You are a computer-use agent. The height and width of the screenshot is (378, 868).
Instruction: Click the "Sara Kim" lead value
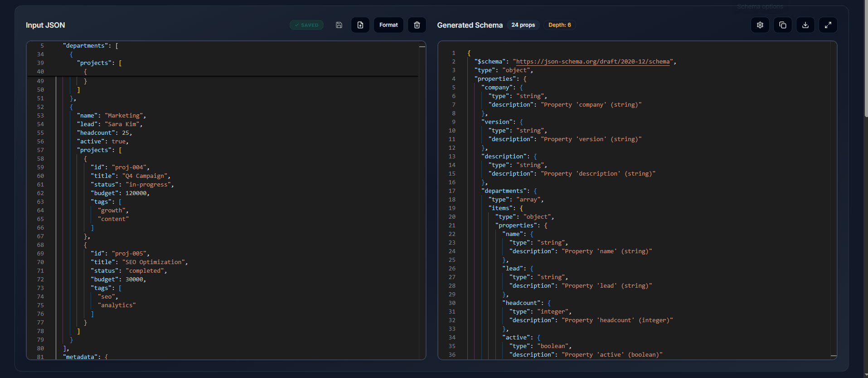pyautogui.click(x=122, y=124)
